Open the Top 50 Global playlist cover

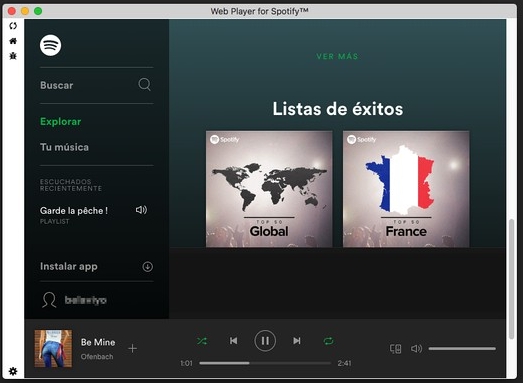[x=269, y=189]
